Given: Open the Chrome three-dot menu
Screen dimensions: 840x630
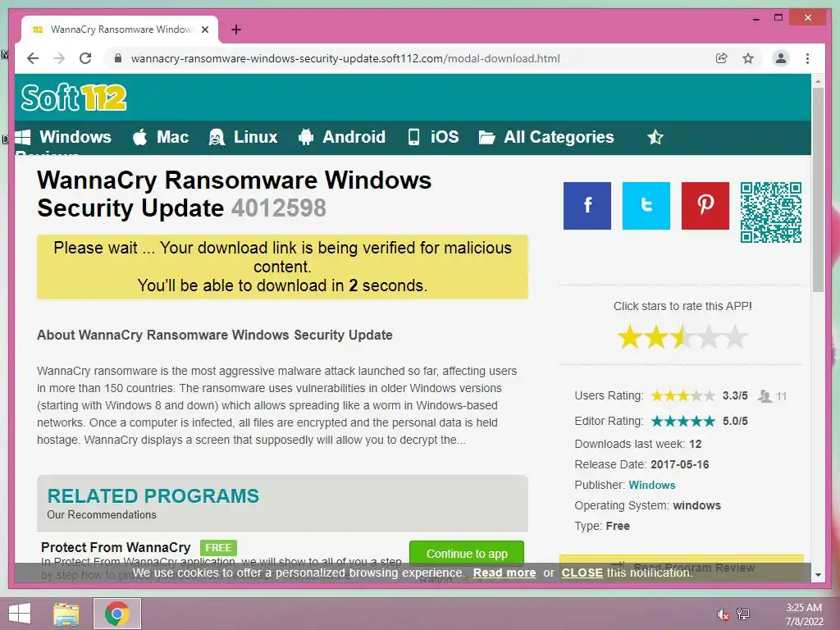Looking at the screenshot, I should pos(807,58).
